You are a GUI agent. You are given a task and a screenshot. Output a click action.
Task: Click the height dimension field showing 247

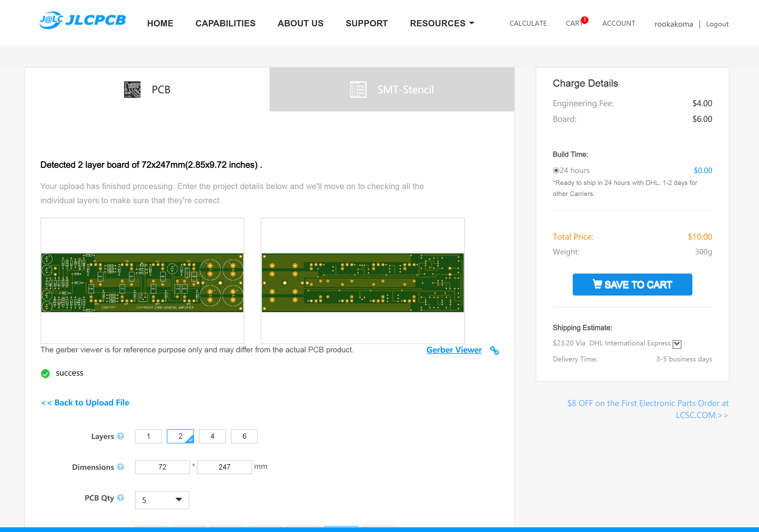pos(224,467)
